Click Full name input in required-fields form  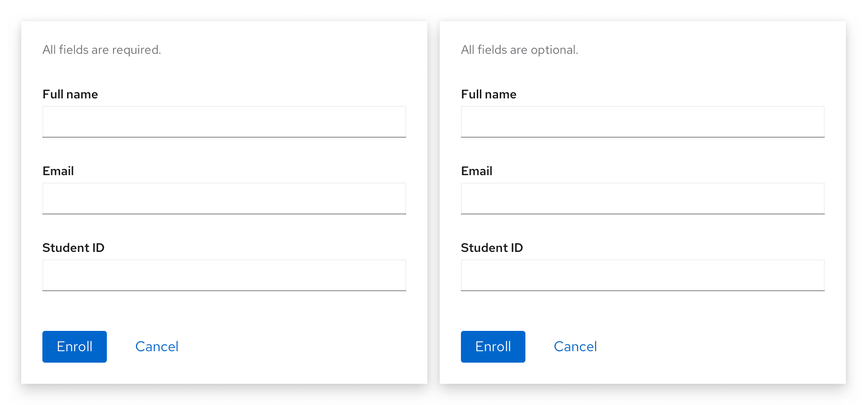pyautogui.click(x=224, y=122)
